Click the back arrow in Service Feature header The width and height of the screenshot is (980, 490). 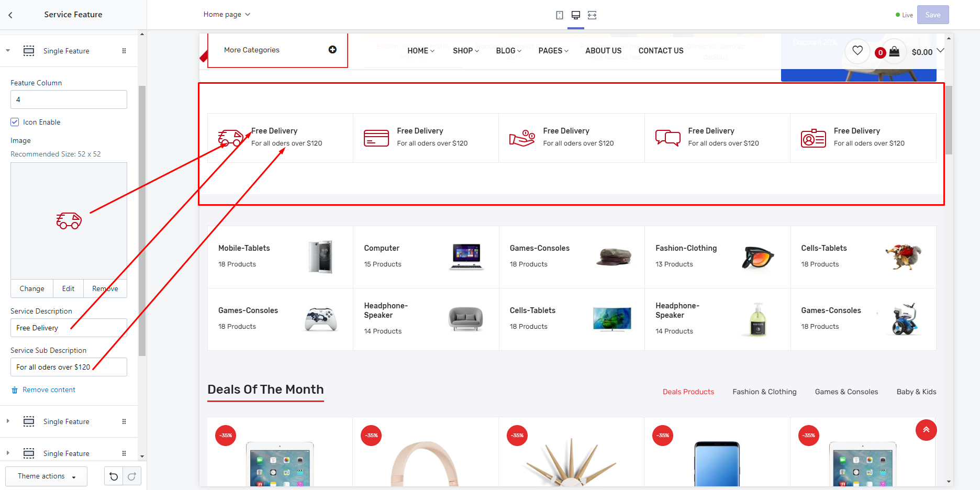10,15
